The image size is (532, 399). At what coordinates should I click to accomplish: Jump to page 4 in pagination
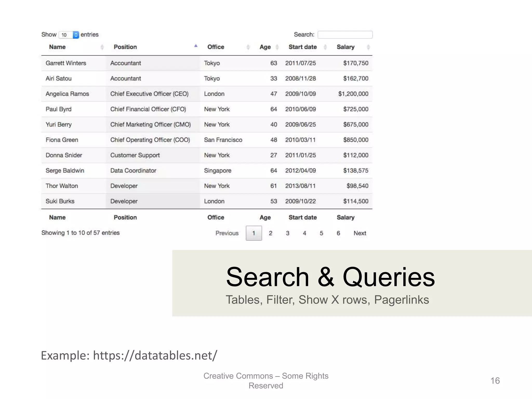[x=304, y=233]
